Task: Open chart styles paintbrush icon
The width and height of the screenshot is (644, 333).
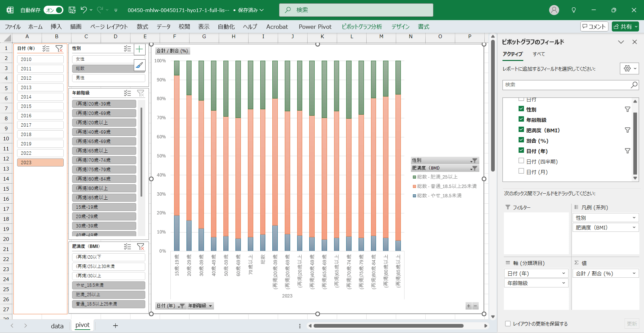Action: [x=140, y=65]
